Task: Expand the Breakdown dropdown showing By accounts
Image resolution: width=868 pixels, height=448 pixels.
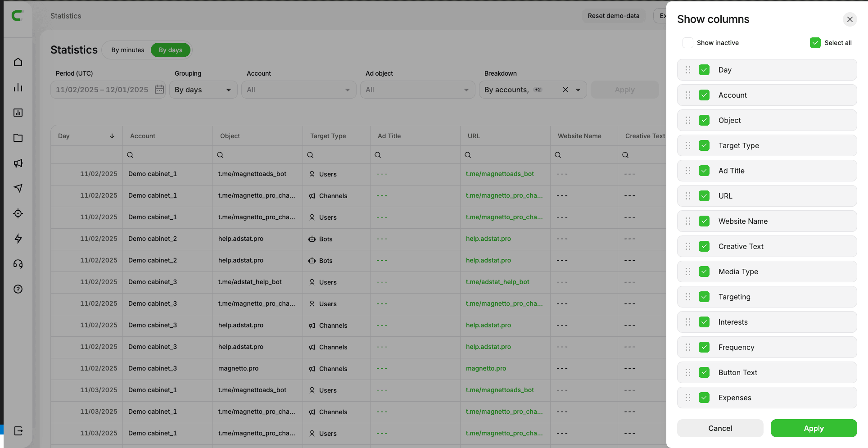Action: pyautogui.click(x=579, y=90)
